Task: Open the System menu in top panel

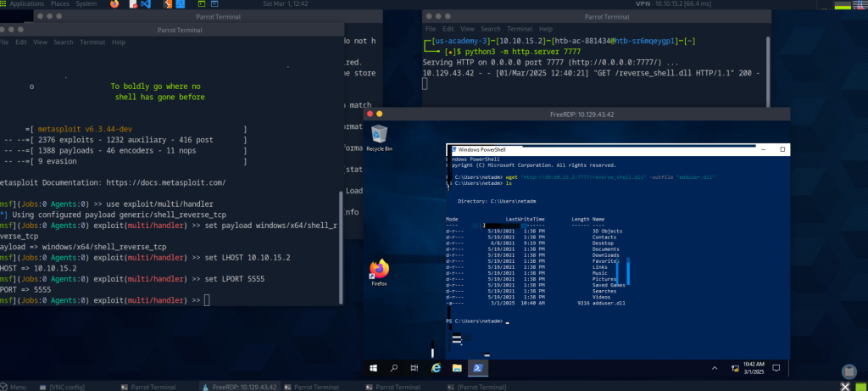Action: pos(86,4)
